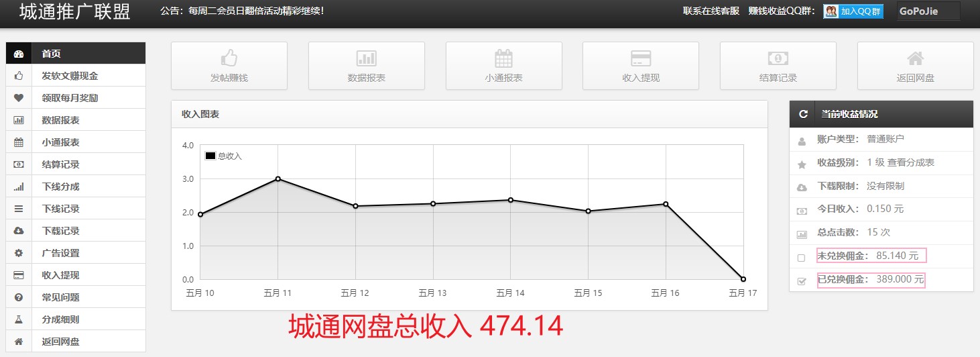The width and height of the screenshot is (980, 357).
Task: Click the 城通推广联盟 site title
Action: (x=75, y=11)
